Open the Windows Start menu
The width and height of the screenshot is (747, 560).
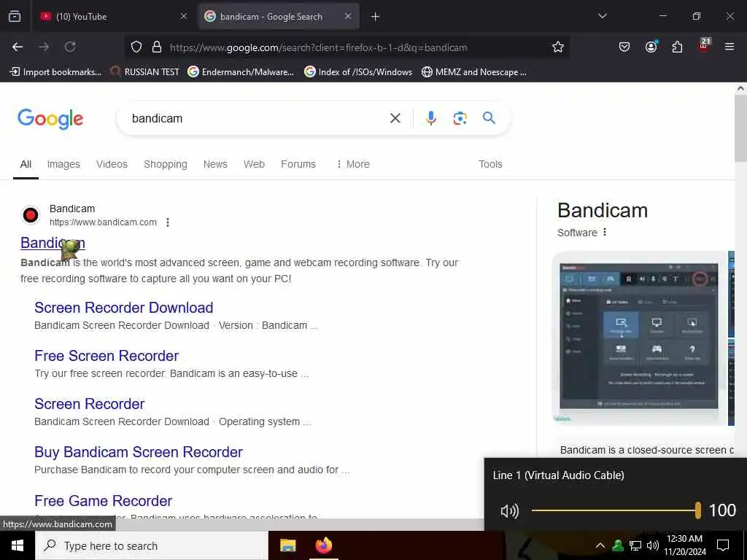coord(18,545)
